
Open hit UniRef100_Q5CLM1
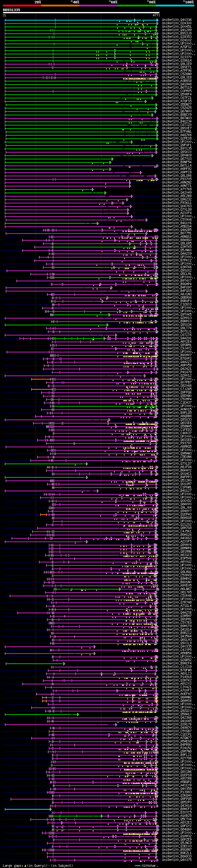177,274
